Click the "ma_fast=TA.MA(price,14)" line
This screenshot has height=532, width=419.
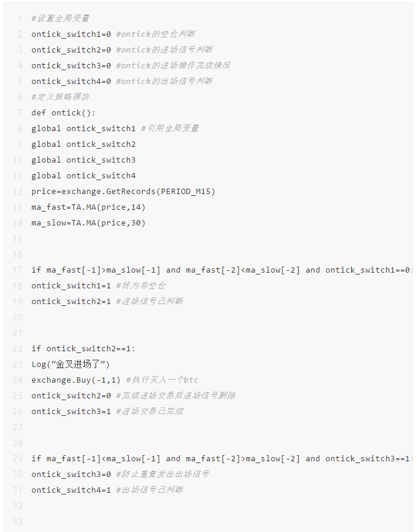(x=88, y=207)
